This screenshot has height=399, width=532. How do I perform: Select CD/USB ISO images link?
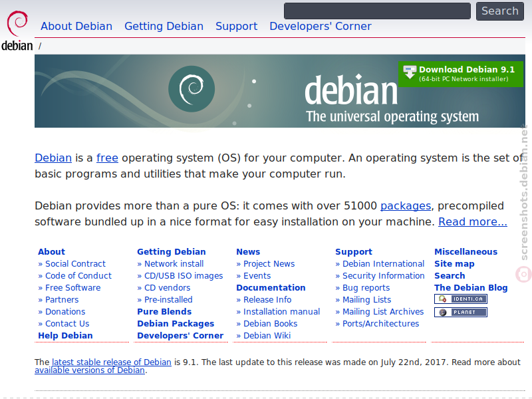[184, 275]
